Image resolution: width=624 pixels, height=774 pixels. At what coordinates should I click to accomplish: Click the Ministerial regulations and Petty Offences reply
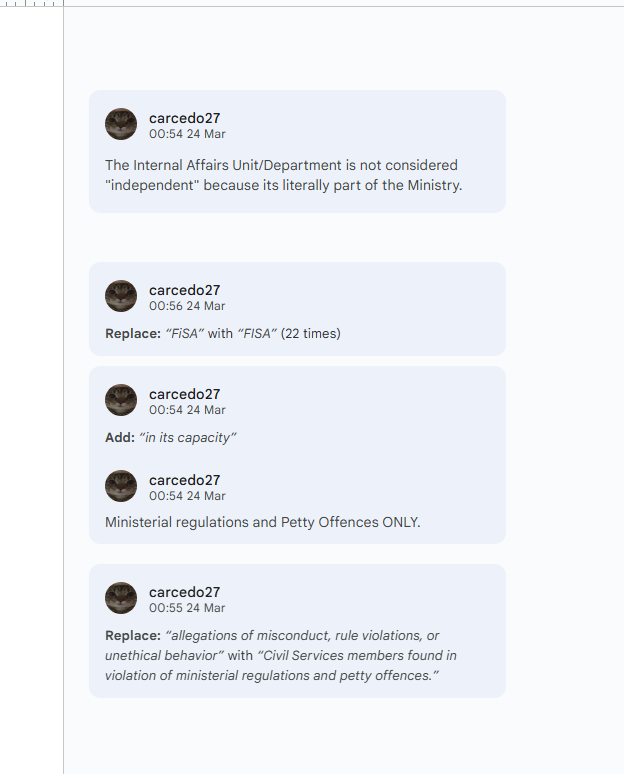click(x=263, y=522)
